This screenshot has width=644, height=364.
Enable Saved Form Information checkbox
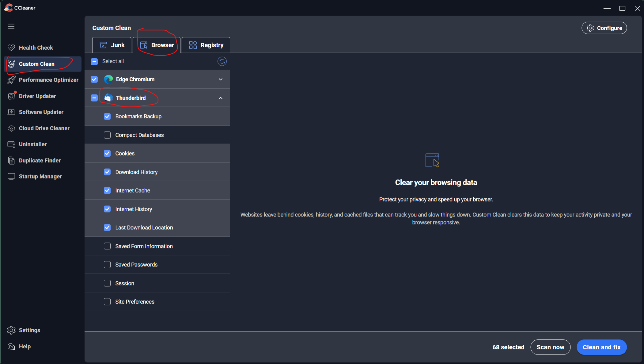(x=107, y=246)
